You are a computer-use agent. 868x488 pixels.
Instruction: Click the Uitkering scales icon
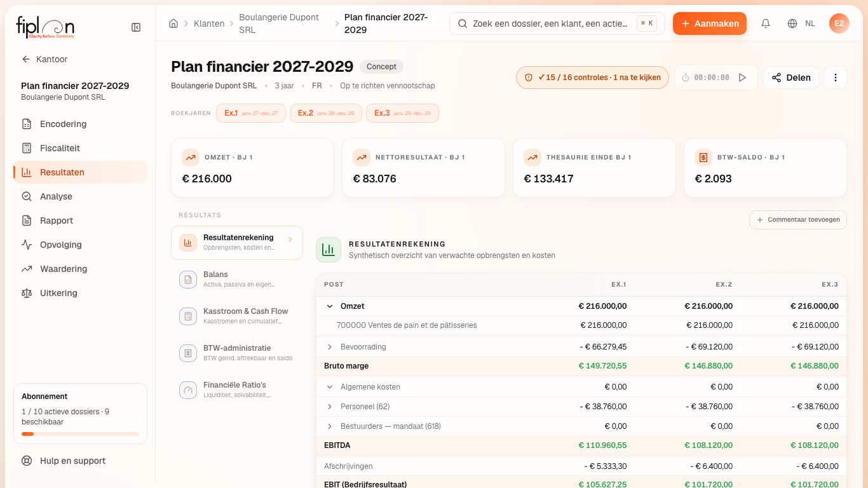[27, 293]
